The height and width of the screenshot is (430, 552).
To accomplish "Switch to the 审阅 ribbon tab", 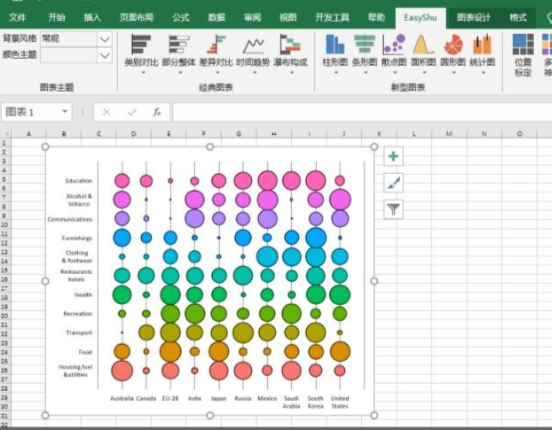I will [252, 17].
